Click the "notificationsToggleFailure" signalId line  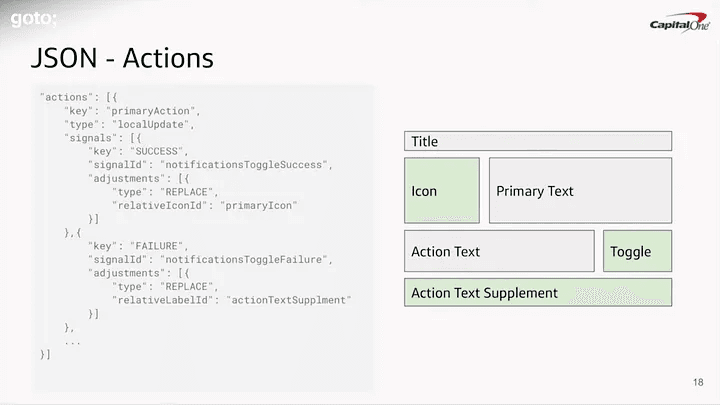(x=209, y=259)
